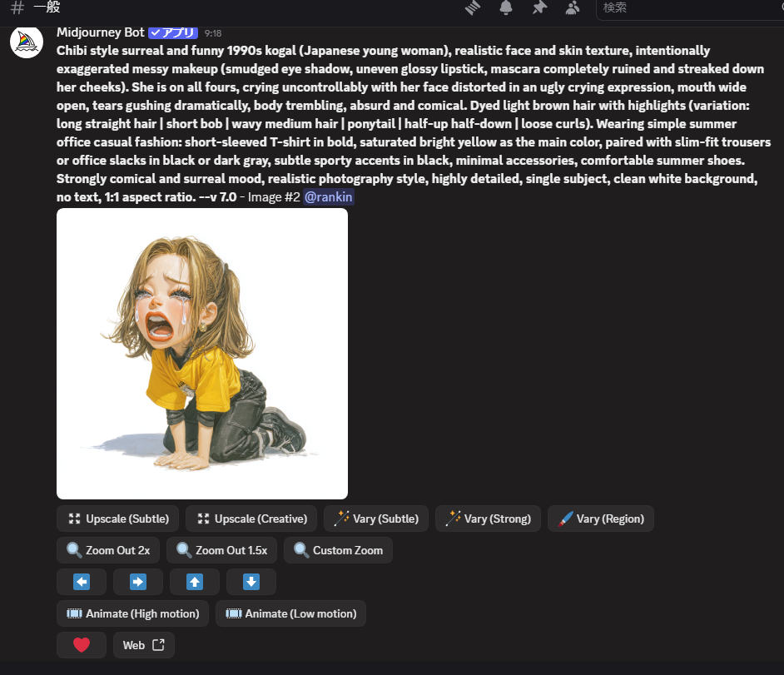Pan image down with down arrow
Viewport: 784px width, 675px height.
click(251, 582)
